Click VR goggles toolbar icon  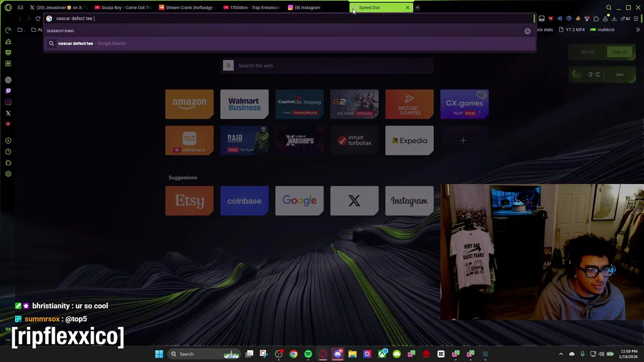click(541, 19)
